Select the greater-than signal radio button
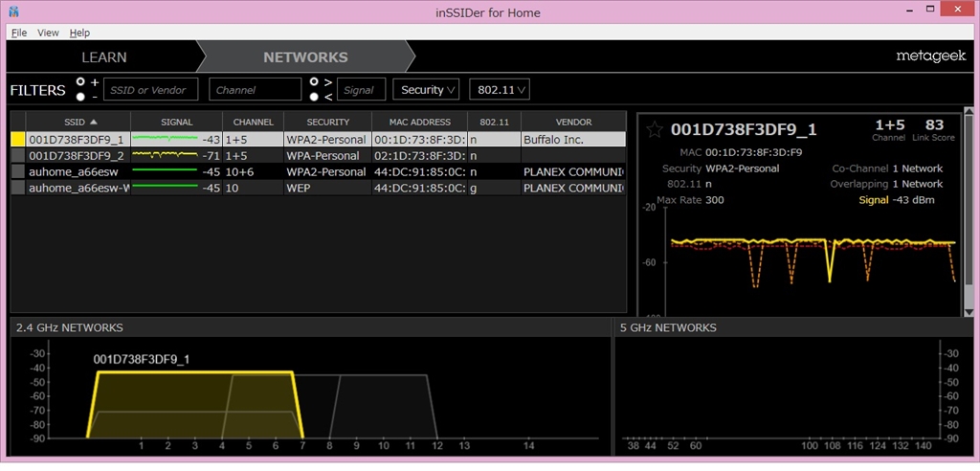Viewport: 980px width, 471px height. tap(314, 82)
